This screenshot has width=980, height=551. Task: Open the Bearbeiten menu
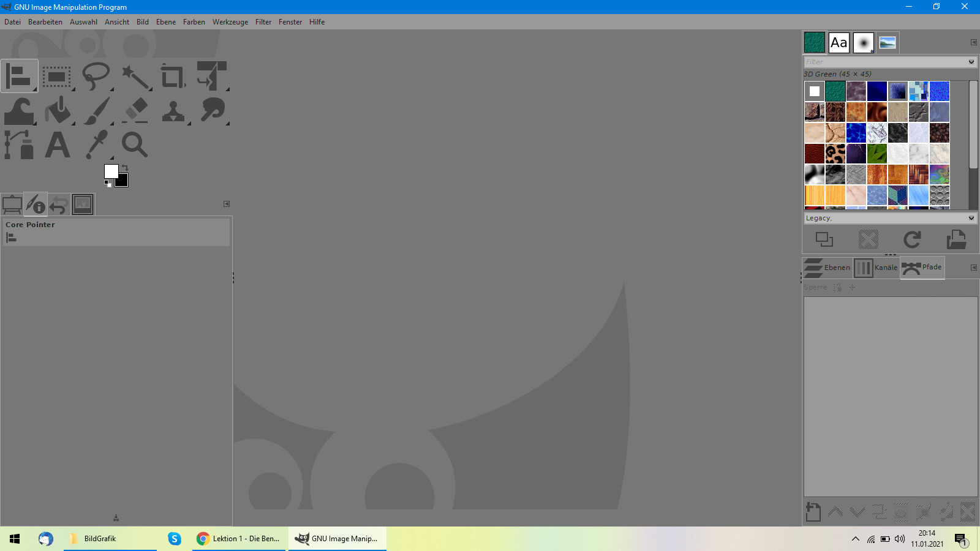pos(45,22)
